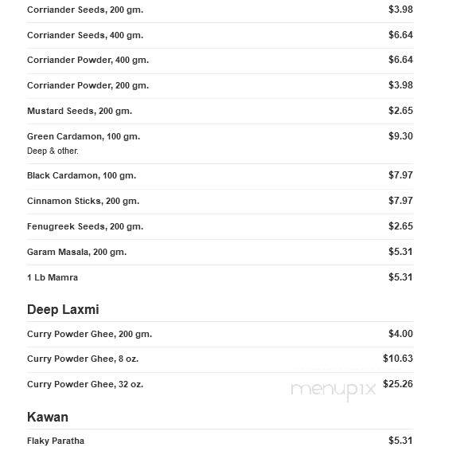
Task: Click the $25.26 price for 32 oz. ghee
Action: (398, 384)
